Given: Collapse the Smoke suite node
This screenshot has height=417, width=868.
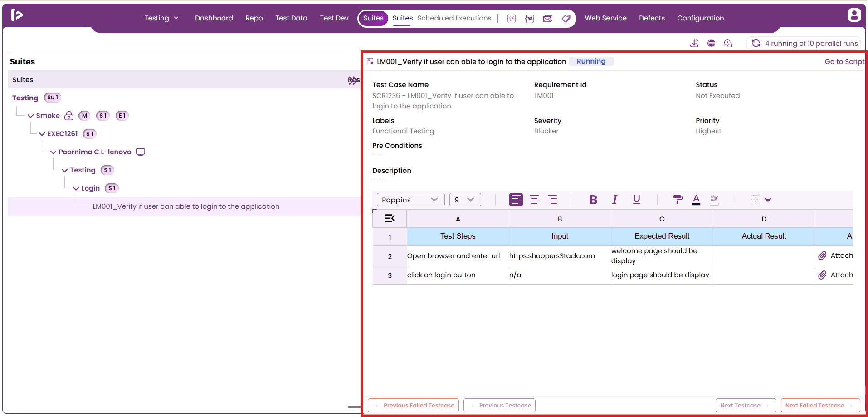Looking at the screenshot, I should coord(30,116).
